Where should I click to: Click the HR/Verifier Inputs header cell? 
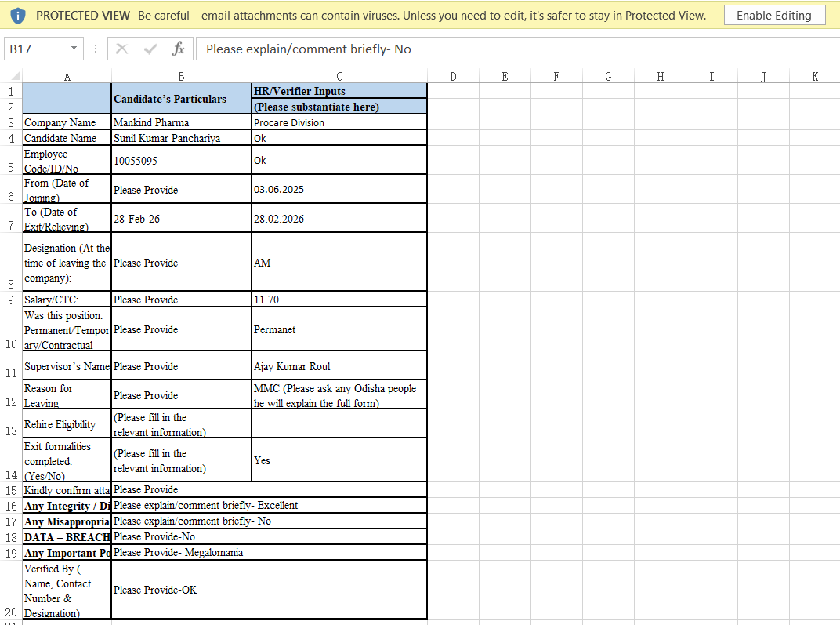339,91
